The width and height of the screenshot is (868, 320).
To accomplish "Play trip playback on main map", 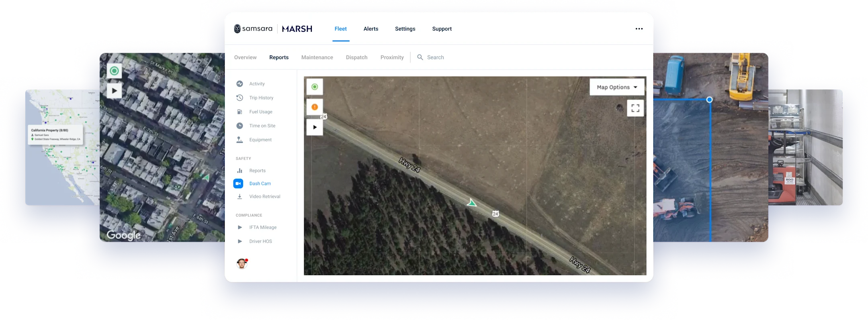I will point(315,127).
